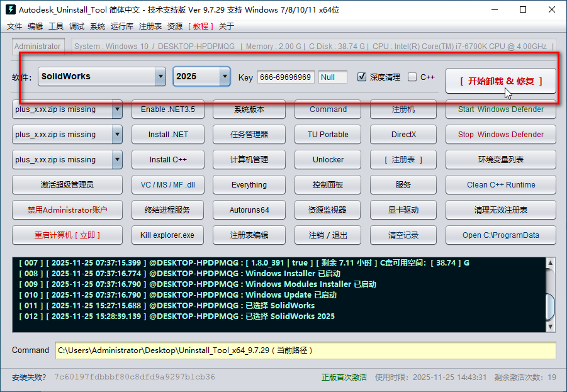Open the 注册表 menu
Screen dimensions: 567x392
tap(150, 26)
